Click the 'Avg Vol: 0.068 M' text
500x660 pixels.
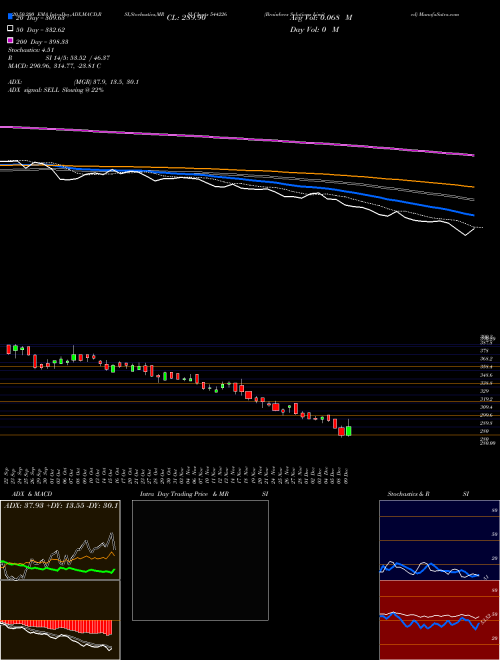click(x=321, y=18)
